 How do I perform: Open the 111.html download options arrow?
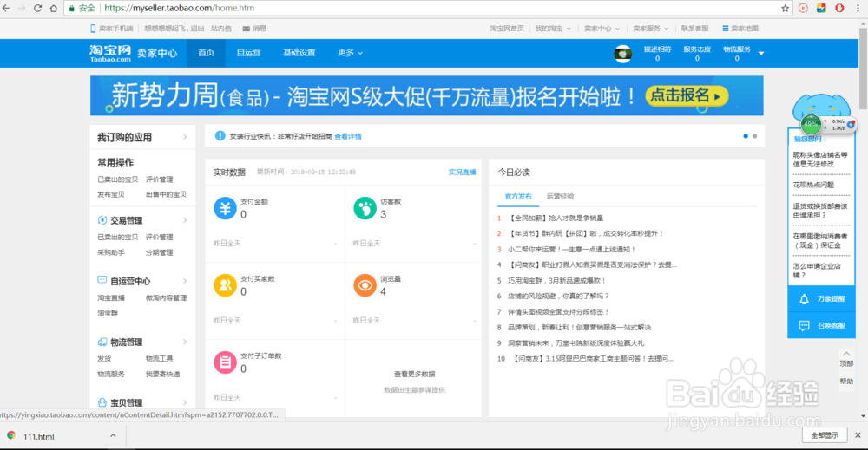[x=113, y=435]
